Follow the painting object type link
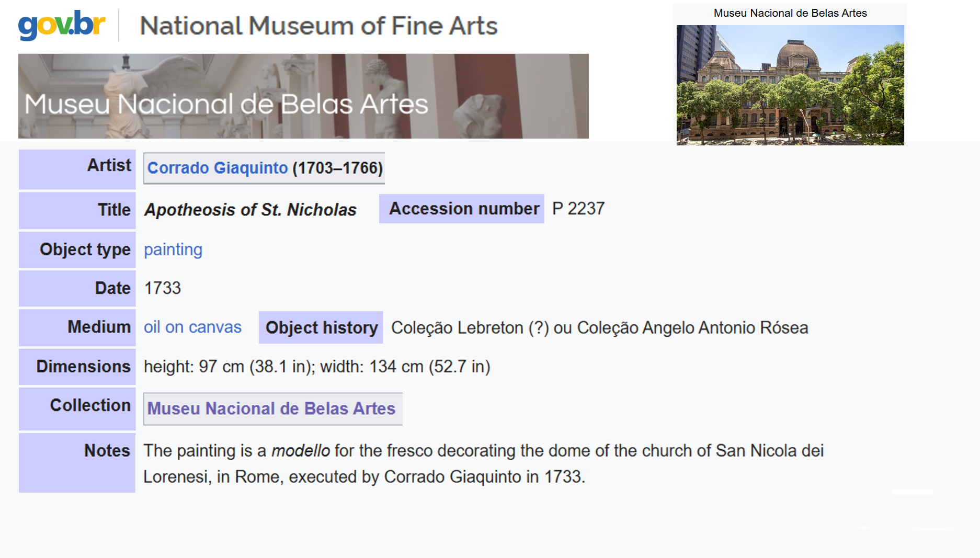Viewport: 980px width, 558px height. tap(173, 249)
